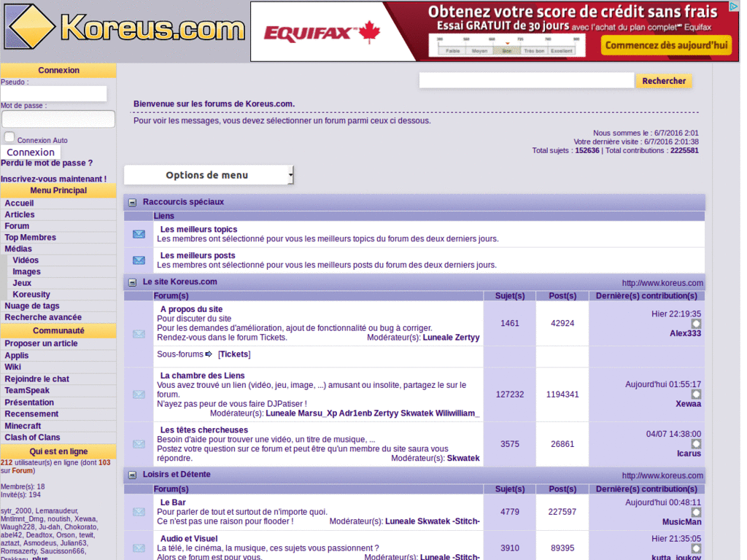747x560 pixels.
Task: Click the Audio et Visuel forum icon
Action: click(139, 548)
